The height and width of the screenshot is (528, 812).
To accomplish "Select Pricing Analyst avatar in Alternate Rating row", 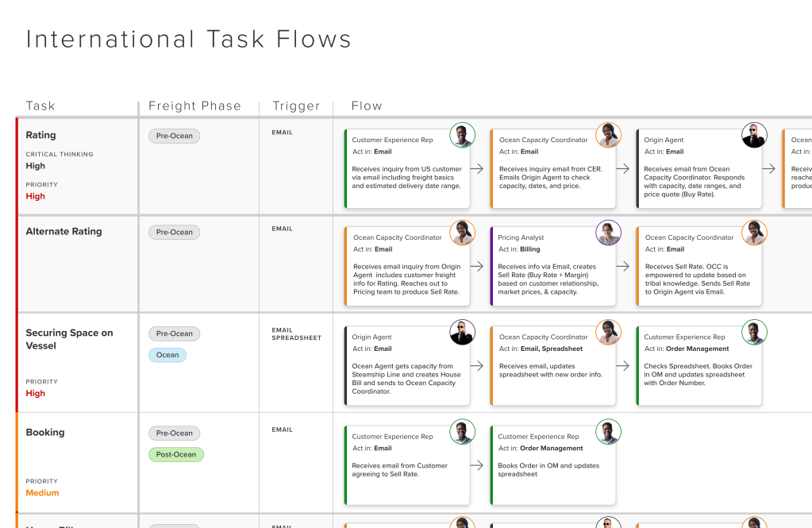I will 608,233.
